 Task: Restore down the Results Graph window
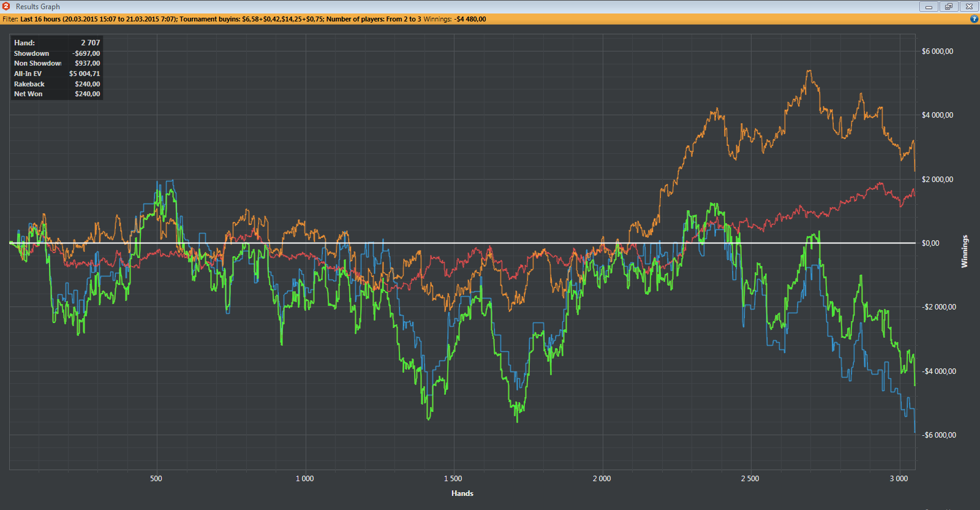[949, 7]
